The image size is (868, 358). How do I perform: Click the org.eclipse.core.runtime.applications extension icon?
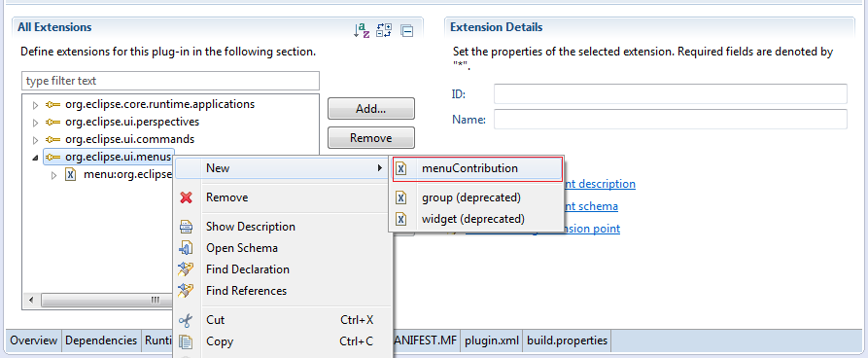point(52,104)
